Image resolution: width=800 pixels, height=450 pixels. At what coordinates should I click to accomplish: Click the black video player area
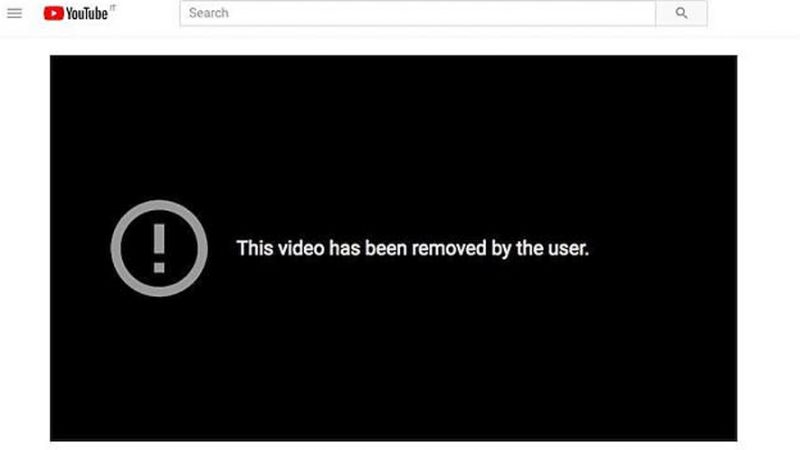click(x=393, y=248)
